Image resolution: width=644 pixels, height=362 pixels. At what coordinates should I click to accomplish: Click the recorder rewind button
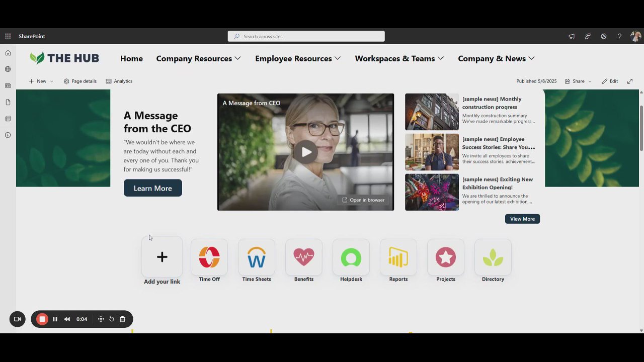click(67, 319)
